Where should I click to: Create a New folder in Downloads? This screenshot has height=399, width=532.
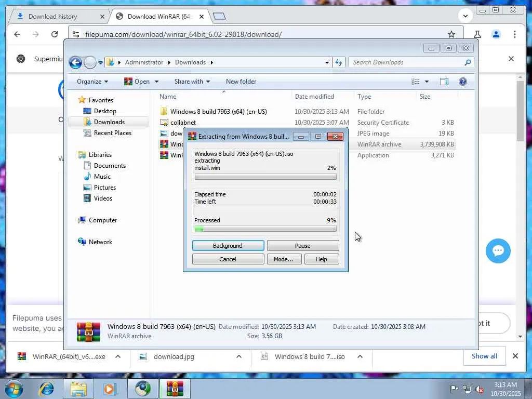[241, 82]
